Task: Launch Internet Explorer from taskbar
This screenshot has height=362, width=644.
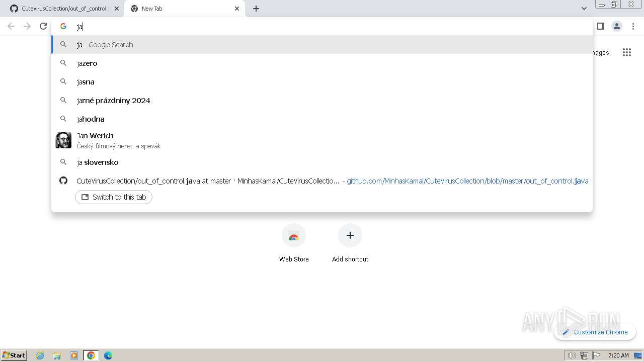Action: click(x=40, y=355)
